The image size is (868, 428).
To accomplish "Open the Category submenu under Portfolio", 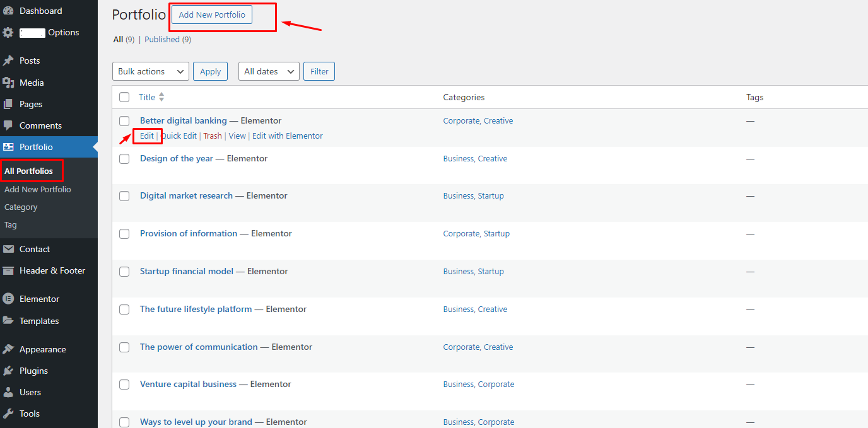I will pyautogui.click(x=21, y=207).
